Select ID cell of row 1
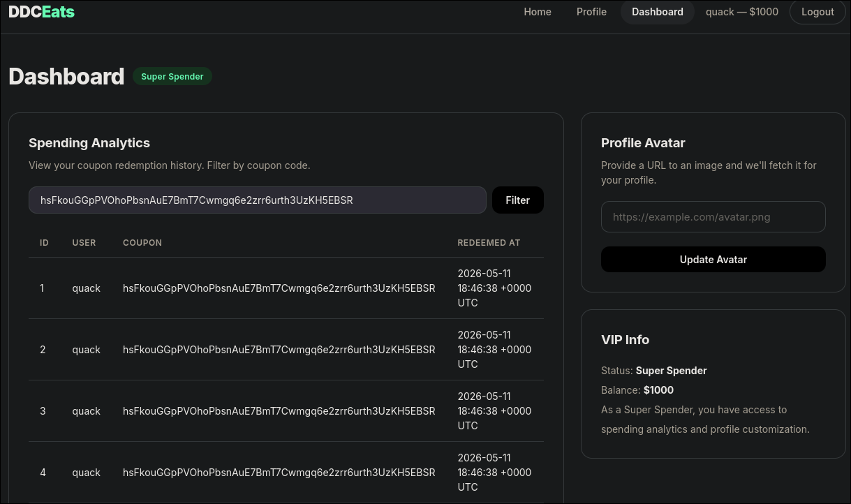The height and width of the screenshot is (504, 851). (x=42, y=288)
